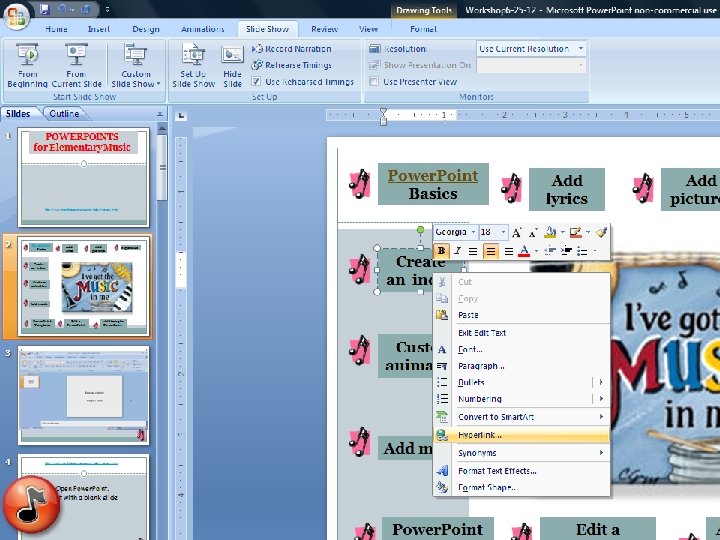Click the Add lyrics box on slide
The height and width of the screenshot is (540, 720).
567,189
